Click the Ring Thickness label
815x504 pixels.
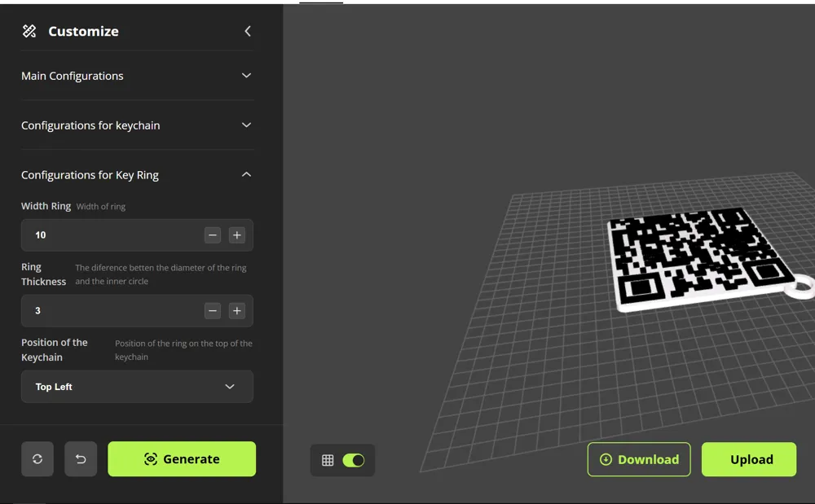pos(44,274)
